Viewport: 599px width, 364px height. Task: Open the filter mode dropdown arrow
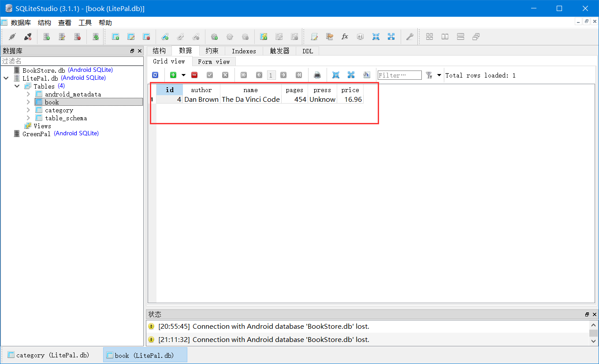[x=439, y=75]
